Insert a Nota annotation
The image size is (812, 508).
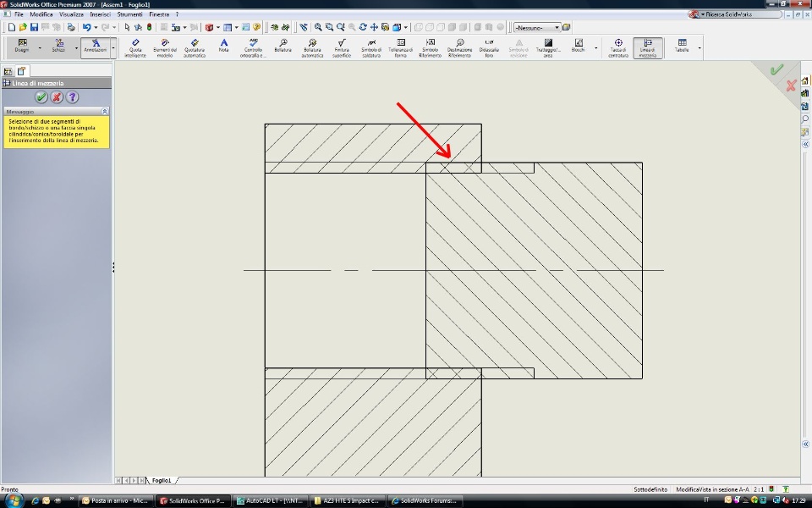click(223, 47)
